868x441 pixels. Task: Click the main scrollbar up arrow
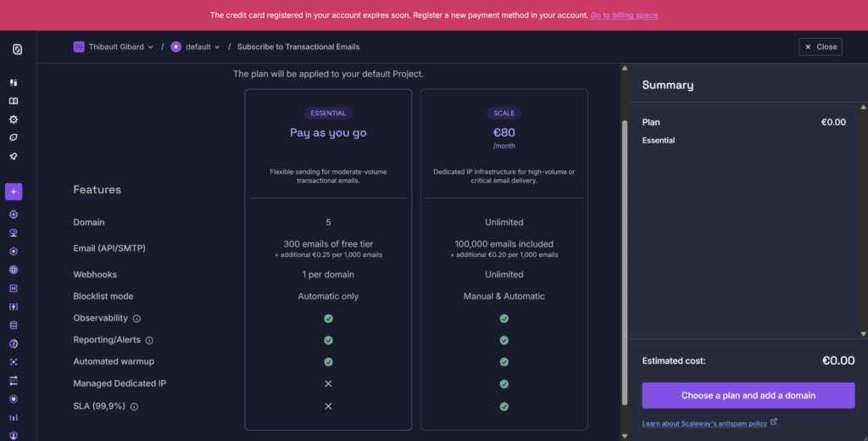coord(625,69)
